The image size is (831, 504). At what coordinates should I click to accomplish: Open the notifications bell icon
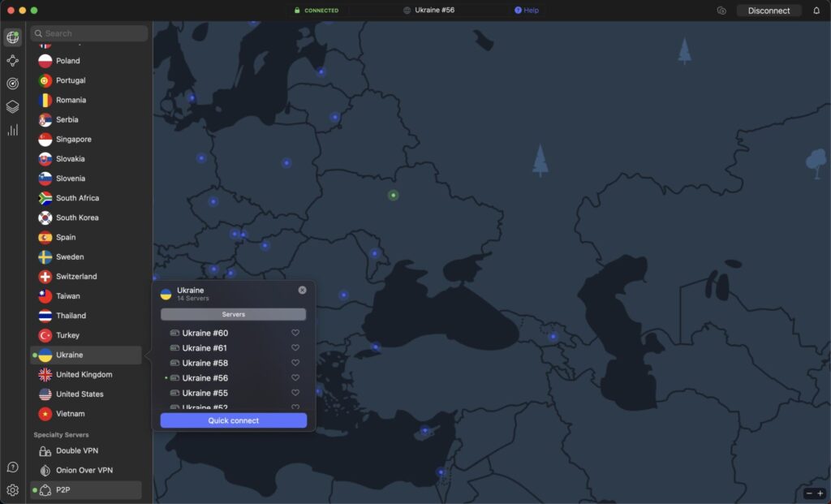click(816, 11)
